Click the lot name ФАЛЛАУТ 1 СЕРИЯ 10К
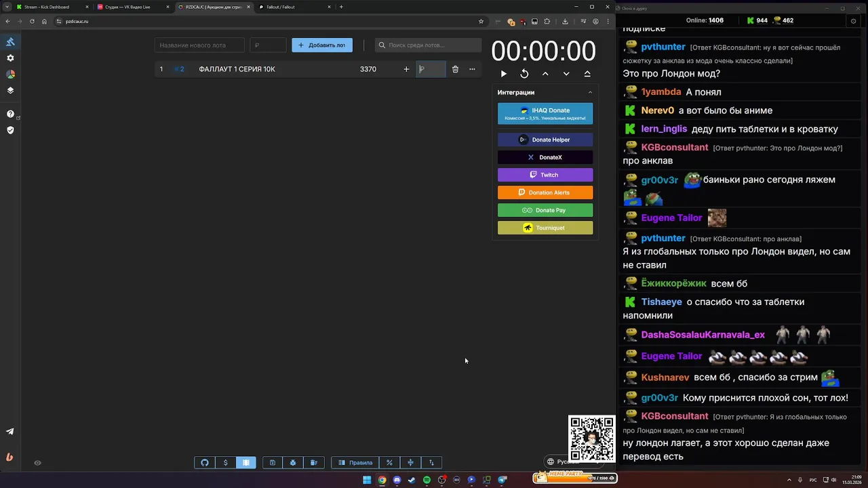This screenshot has width=868, height=488. (237, 69)
